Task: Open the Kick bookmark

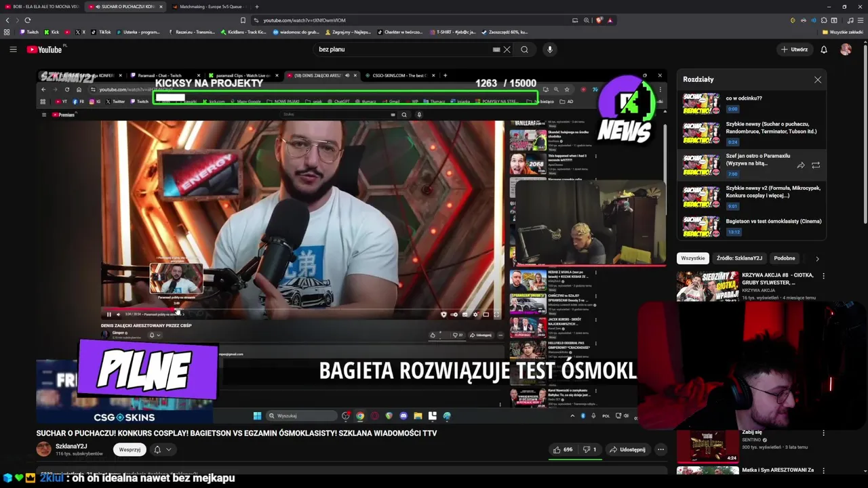Action: 52,32
